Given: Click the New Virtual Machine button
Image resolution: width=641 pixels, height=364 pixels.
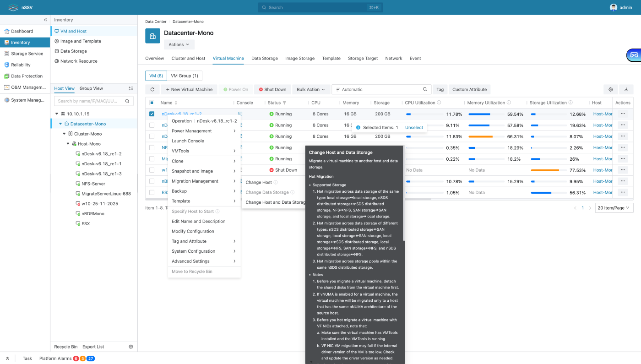Looking at the screenshot, I should pos(189,89).
